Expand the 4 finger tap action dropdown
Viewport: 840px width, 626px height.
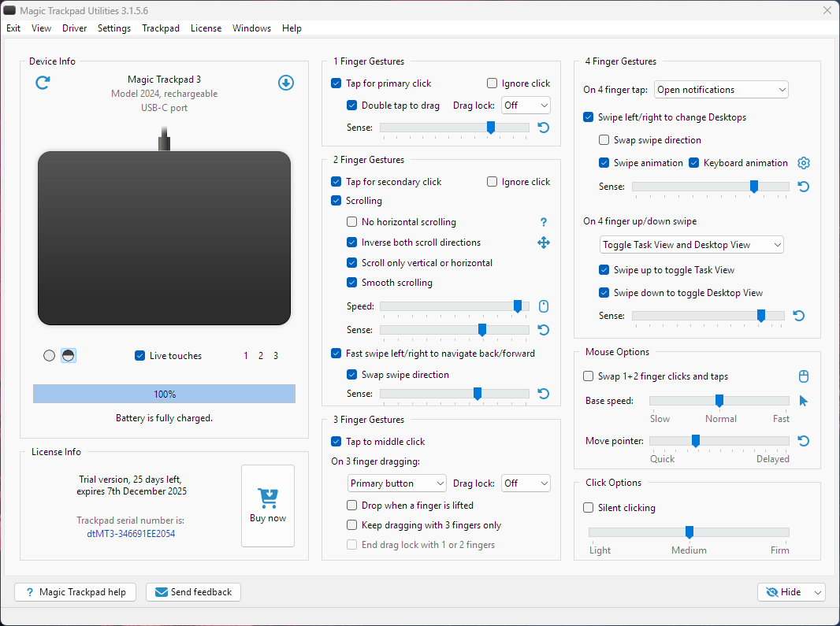click(x=721, y=90)
